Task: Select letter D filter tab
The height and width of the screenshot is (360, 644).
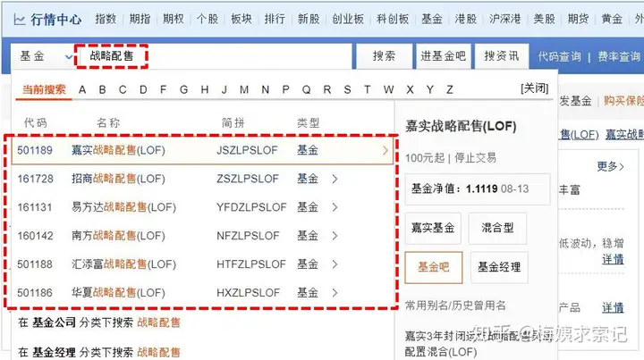Action: tap(143, 90)
